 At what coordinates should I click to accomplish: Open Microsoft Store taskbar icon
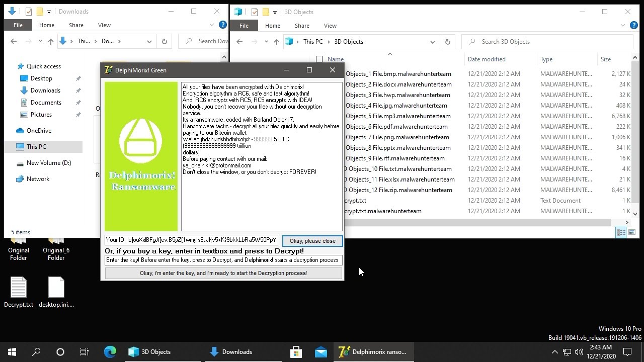tap(296, 352)
